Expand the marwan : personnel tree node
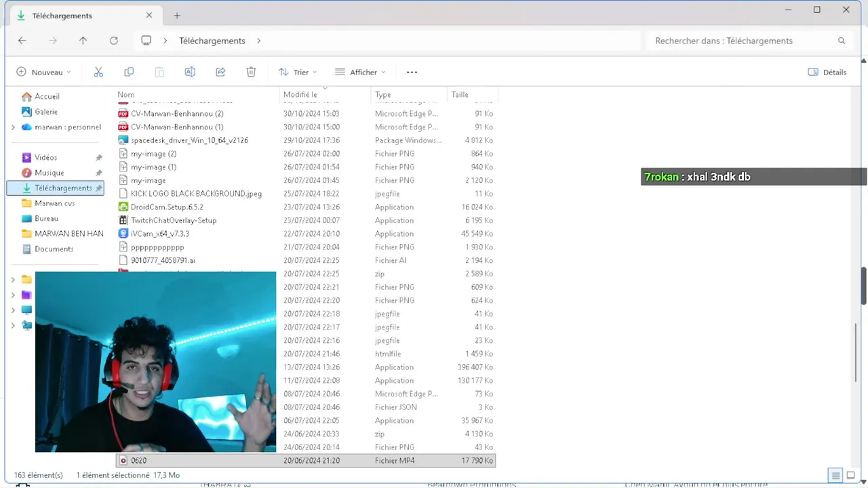The width and height of the screenshot is (868, 488). tap(13, 127)
